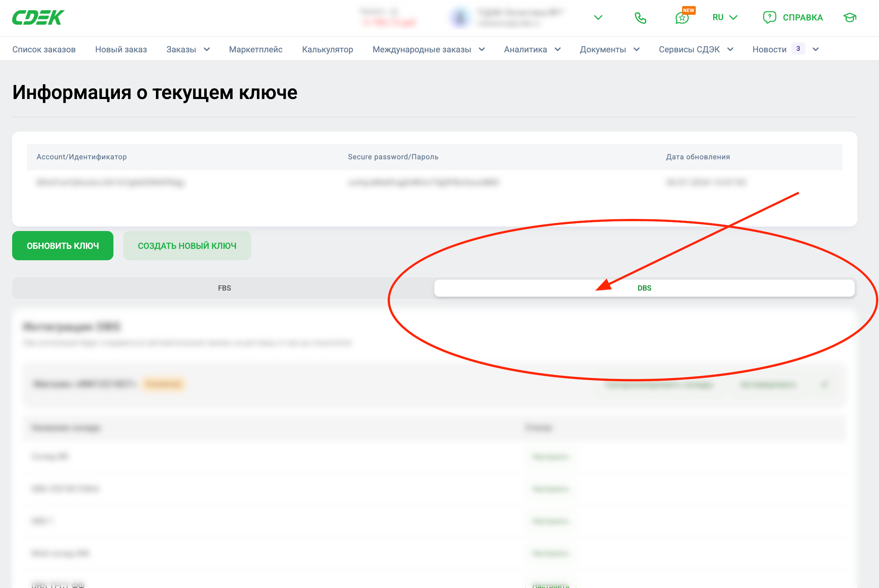Image resolution: width=879 pixels, height=588 pixels.
Task: Click the phone call icon
Action: click(x=640, y=18)
